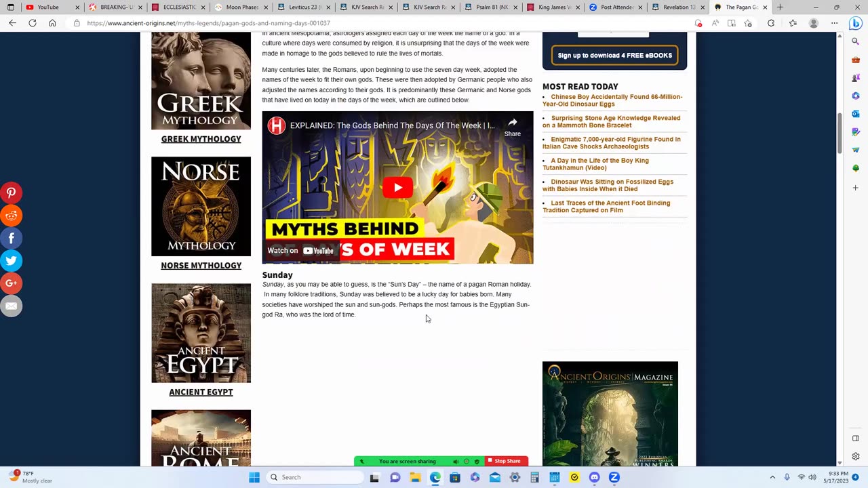
Task: Open the GREEK MYTHOLOGY link
Action: (201, 139)
